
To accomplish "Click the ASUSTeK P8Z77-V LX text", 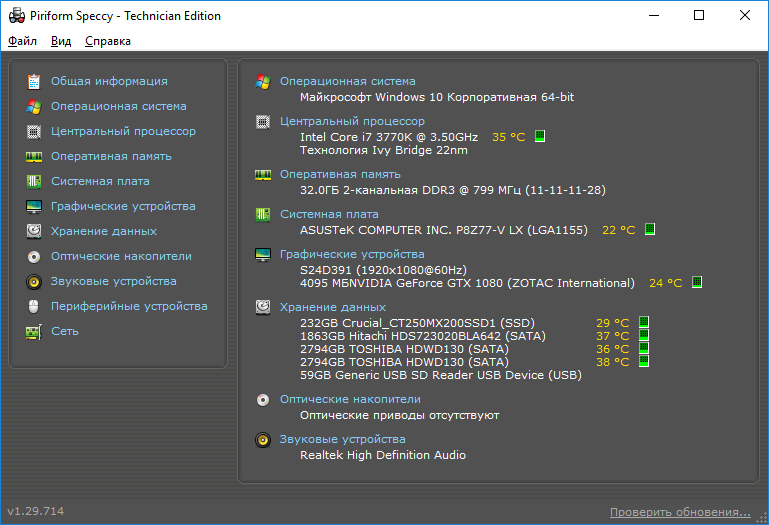I will coord(444,230).
